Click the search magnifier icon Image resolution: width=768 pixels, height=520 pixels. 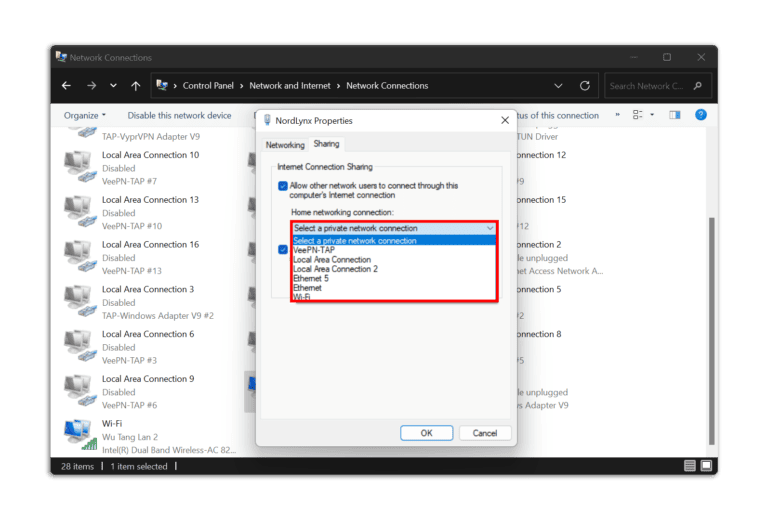tap(698, 86)
